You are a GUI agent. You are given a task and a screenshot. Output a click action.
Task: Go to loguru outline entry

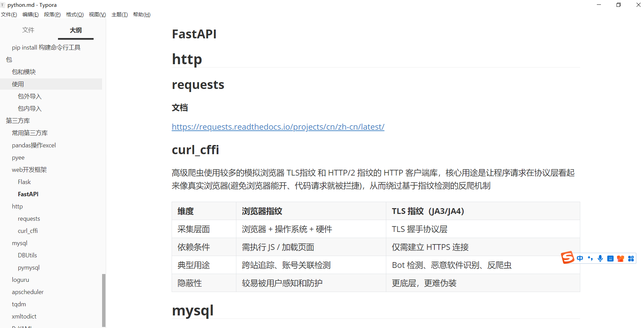(20, 280)
